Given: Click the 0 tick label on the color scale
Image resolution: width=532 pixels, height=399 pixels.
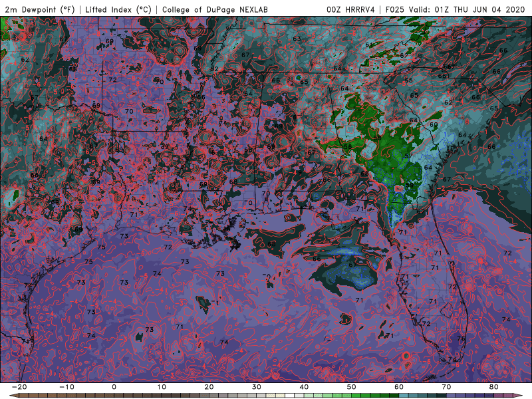Looking at the screenshot, I should pos(114,387).
